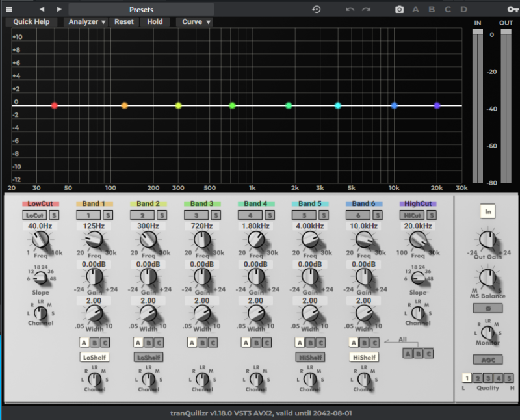The width and height of the screenshot is (520, 420).
Task: Go to the next preset arrow
Action: [59, 9]
